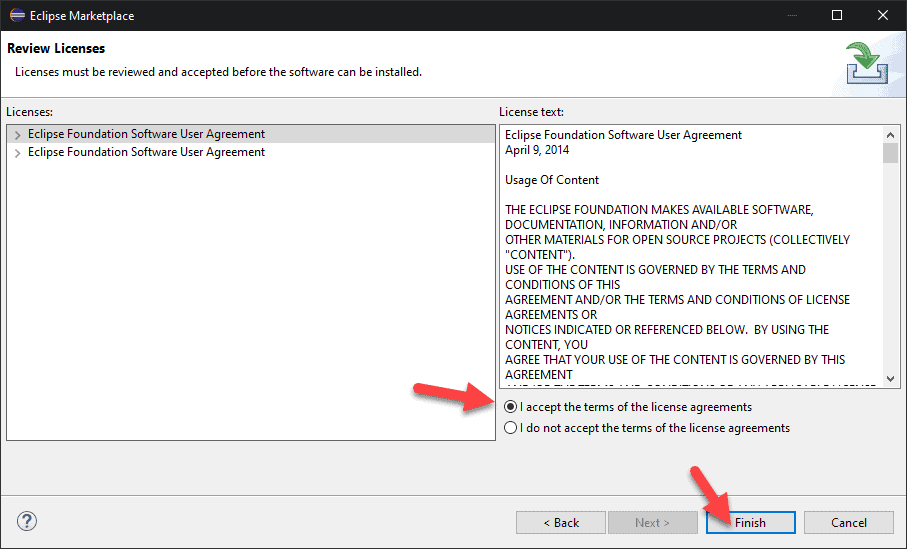
Task: Expand the second Eclipse Foundation agreement
Action: 17,153
